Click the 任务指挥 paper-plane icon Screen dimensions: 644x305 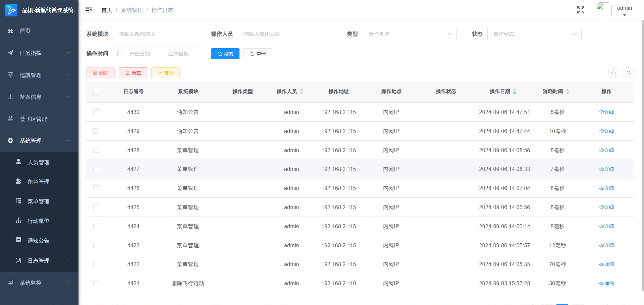tap(10, 53)
